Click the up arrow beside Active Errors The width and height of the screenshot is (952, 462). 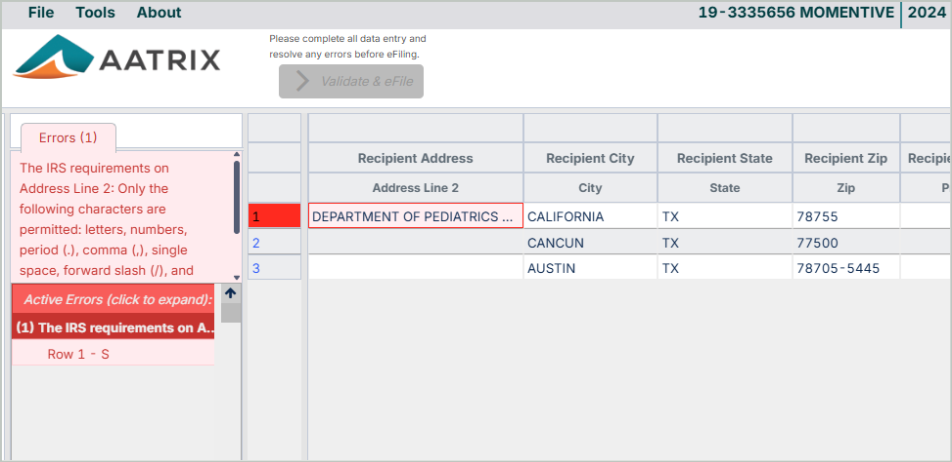click(x=230, y=294)
